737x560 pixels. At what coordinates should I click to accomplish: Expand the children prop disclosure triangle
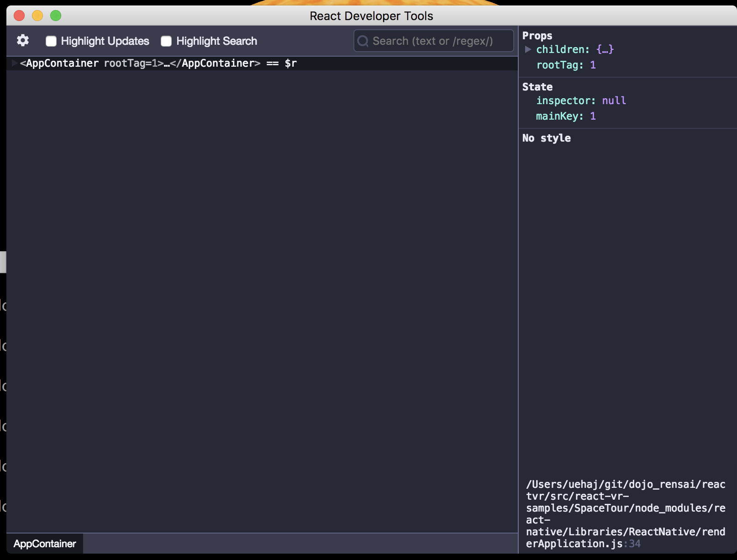click(528, 49)
